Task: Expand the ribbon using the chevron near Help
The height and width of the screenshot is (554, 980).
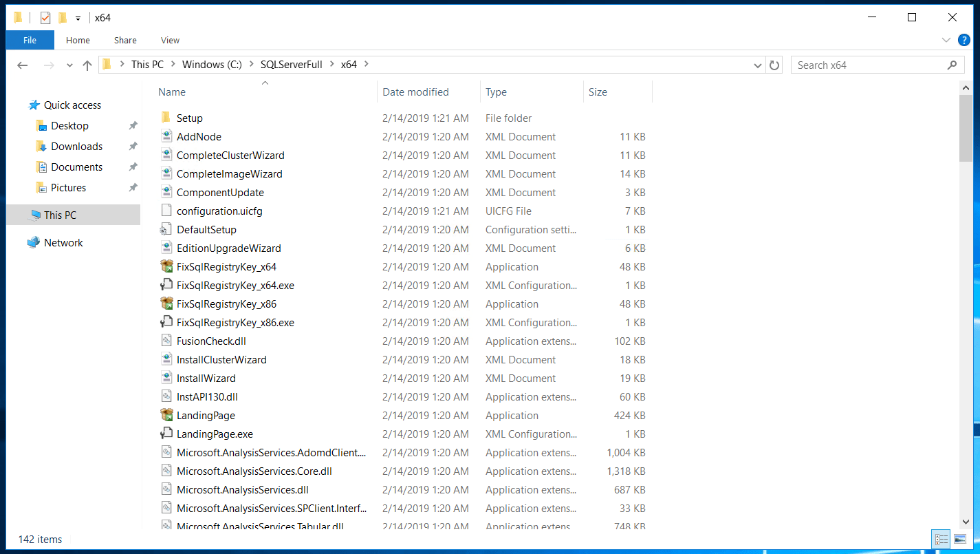Action: pos(947,40)
